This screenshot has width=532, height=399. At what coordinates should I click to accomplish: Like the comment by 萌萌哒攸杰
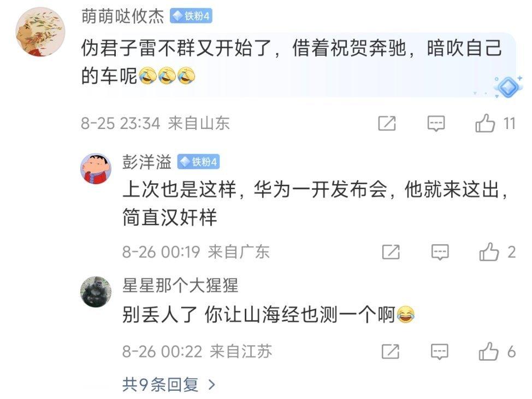485,123
